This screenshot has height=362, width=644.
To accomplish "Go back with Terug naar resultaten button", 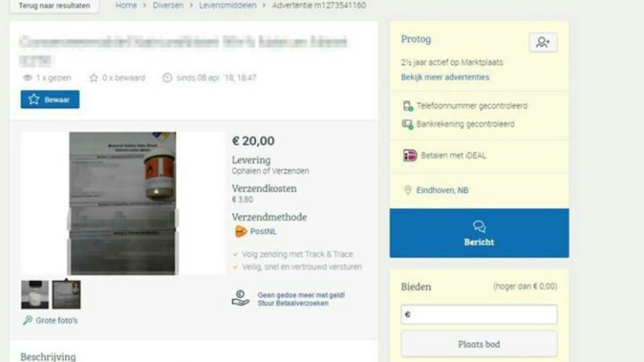I will coord(54,6).
